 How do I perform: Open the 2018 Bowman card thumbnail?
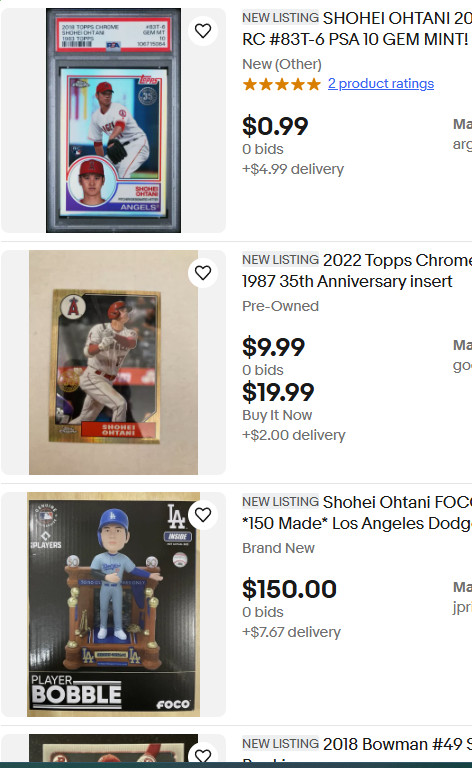pyautogui.click(x=114, y=750)
